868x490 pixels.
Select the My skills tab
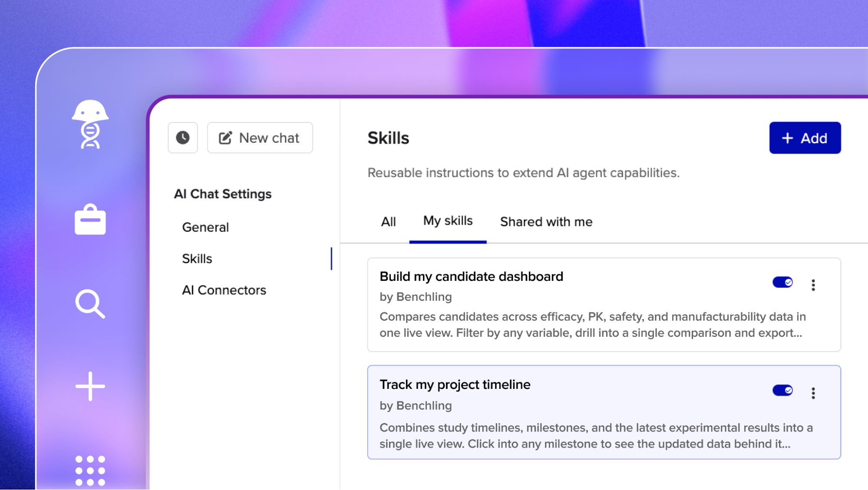[x=448, y=221]
